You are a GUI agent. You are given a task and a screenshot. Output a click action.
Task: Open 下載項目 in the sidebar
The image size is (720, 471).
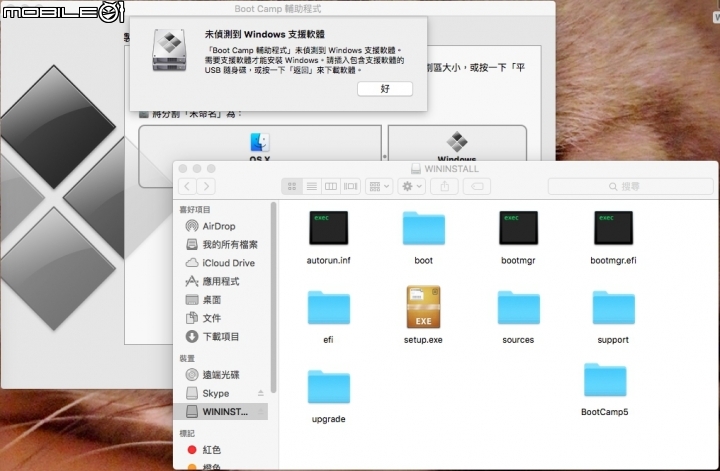pyautogui.click(x=222, y=336)
